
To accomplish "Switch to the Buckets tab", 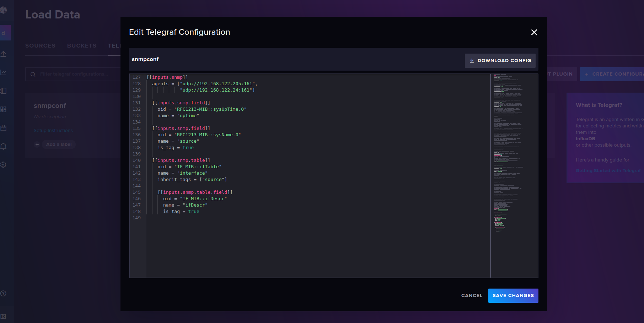I will pos(82,46).
